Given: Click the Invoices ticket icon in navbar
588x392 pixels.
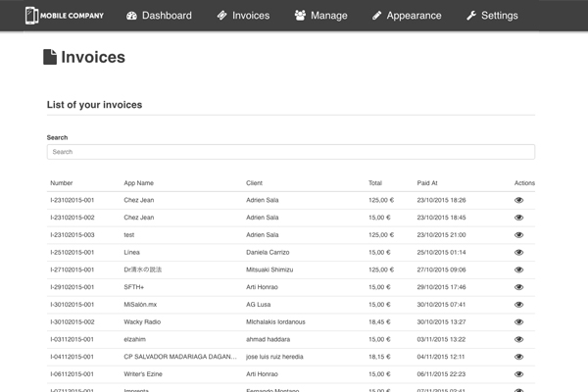Looking at the screenshot, I should [x=222, y=16].
